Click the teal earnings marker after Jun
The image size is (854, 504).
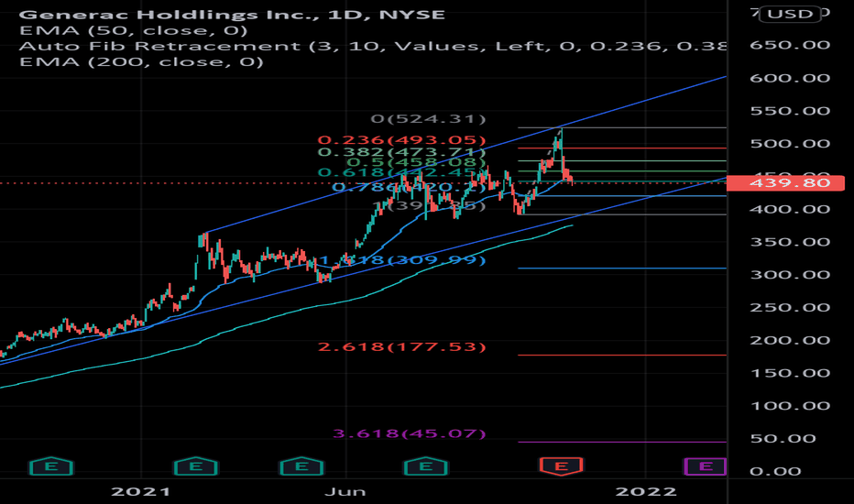click(426, 466)
